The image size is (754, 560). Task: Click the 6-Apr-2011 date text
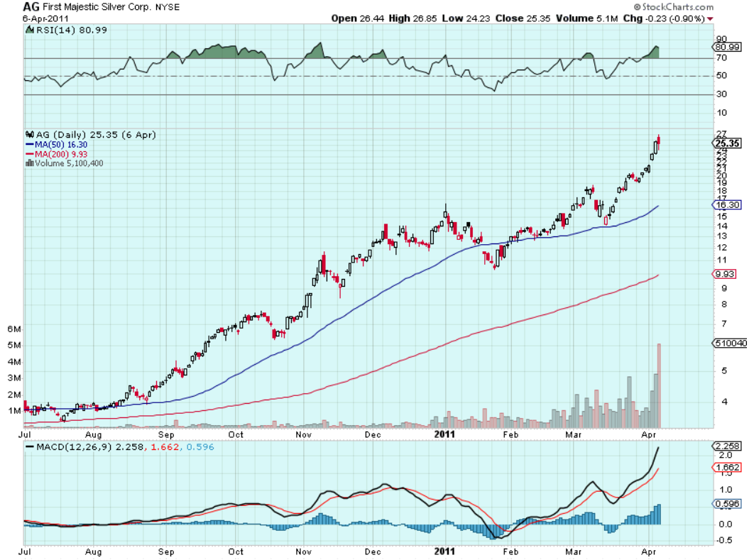[45, 18]
